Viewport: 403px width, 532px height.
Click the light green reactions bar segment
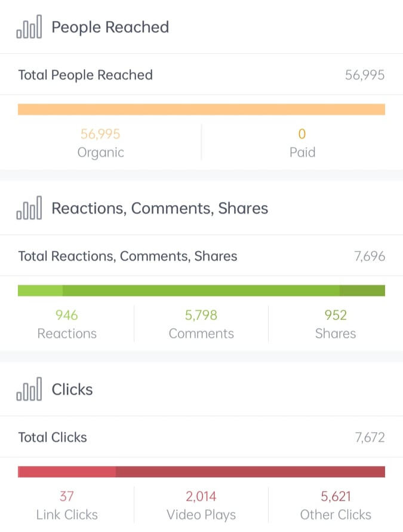pos(40,291)
